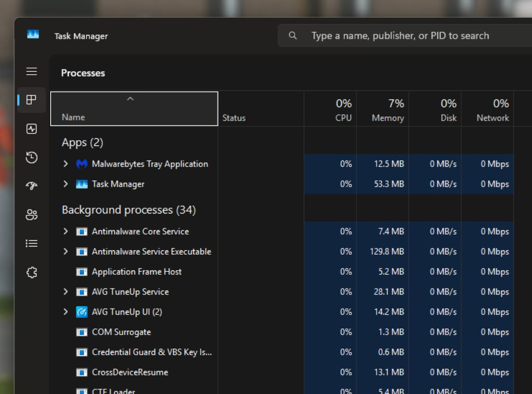Screen dimensions: 532x394
Task: Click the 28.1 MB memory value
Action: [389, 292]
